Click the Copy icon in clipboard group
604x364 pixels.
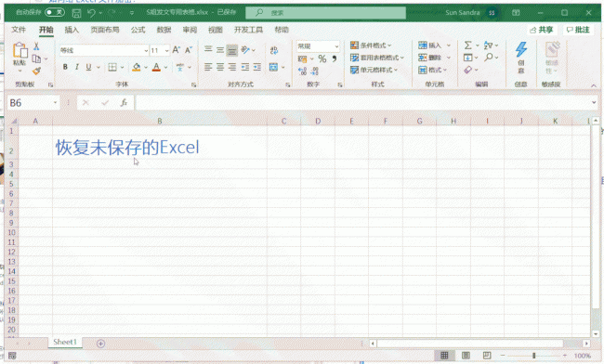pyautogui.click(x=36, y=58)
